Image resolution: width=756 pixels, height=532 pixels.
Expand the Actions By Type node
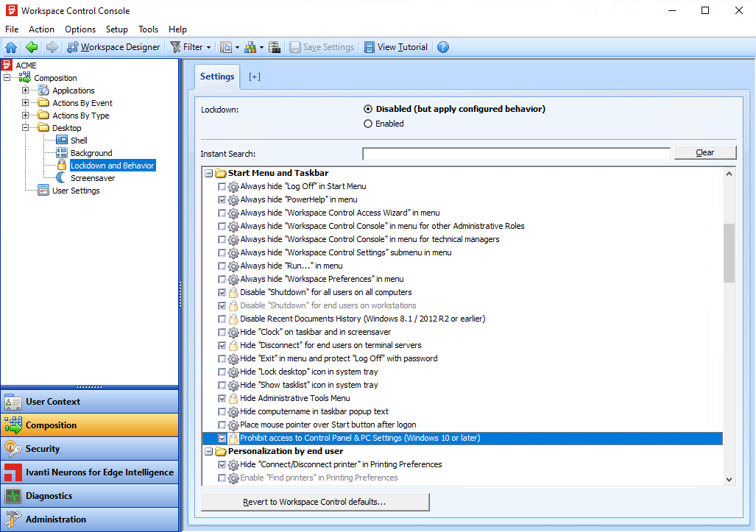click(x=25, y=116)
